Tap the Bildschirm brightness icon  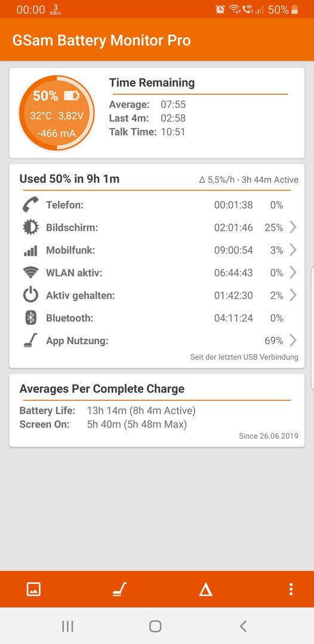pos(31,228)
